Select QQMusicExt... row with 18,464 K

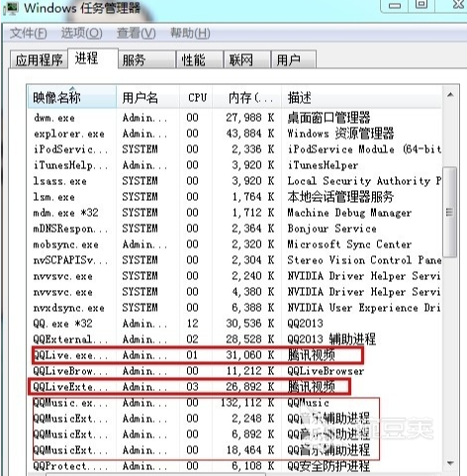234,450
